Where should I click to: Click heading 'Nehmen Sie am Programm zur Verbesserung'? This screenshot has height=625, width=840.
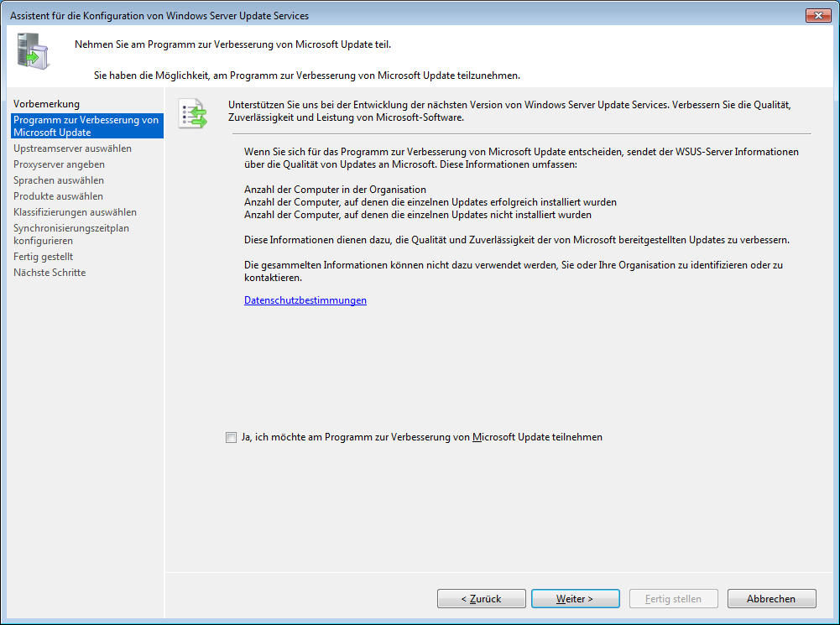(233, 44)
